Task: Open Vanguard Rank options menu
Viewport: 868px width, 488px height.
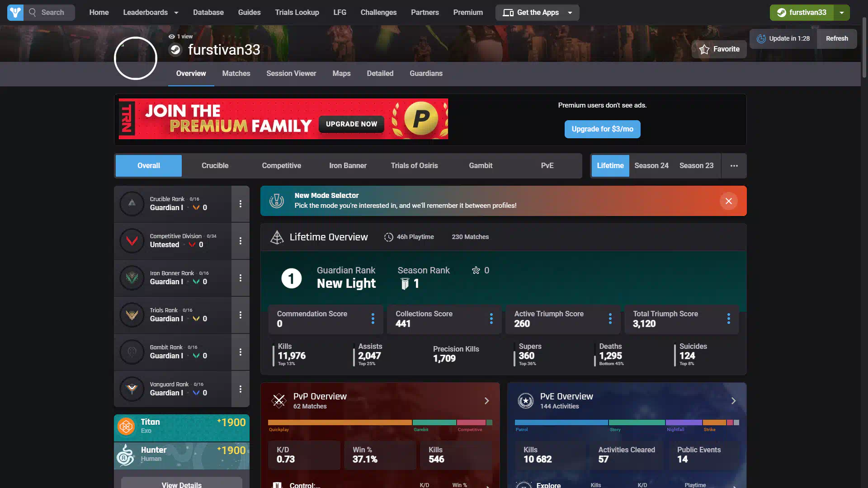Action: coord(241,389)
